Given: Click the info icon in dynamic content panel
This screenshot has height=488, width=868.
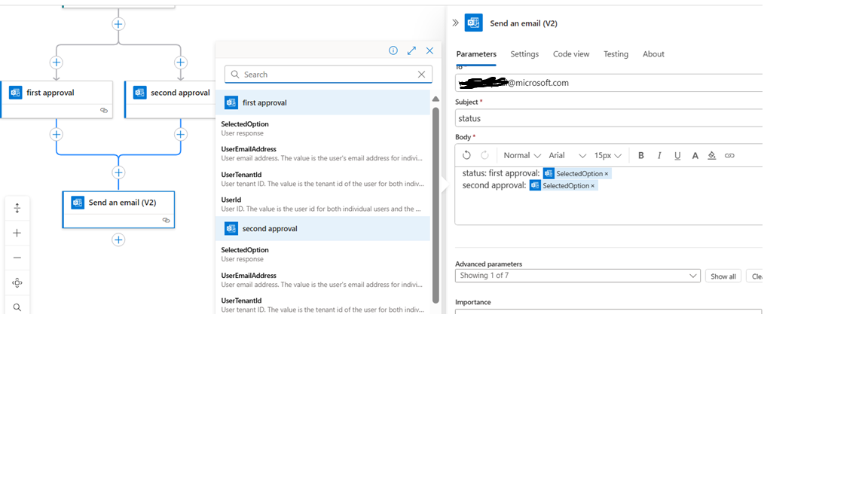Looking at the screenshot, I should [x=393, y=50].
